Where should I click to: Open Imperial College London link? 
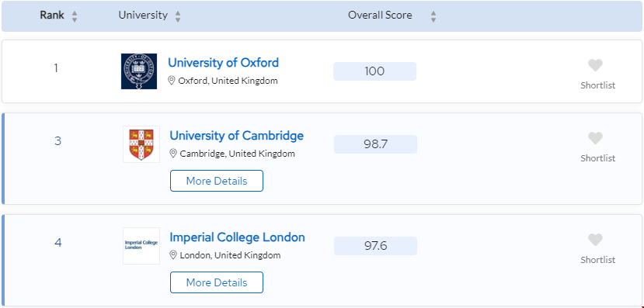click(238, 237)
